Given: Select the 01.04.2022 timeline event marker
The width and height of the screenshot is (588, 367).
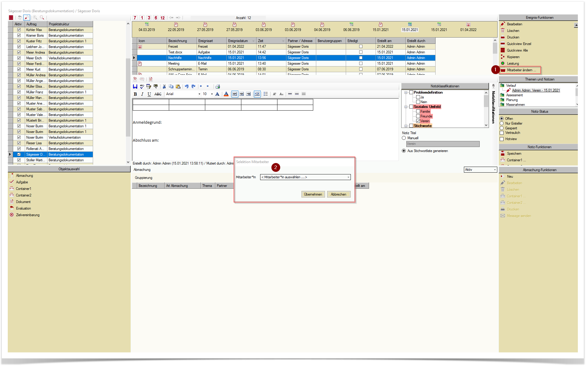Looking at the screenshot, I should (x=468, y=27).
